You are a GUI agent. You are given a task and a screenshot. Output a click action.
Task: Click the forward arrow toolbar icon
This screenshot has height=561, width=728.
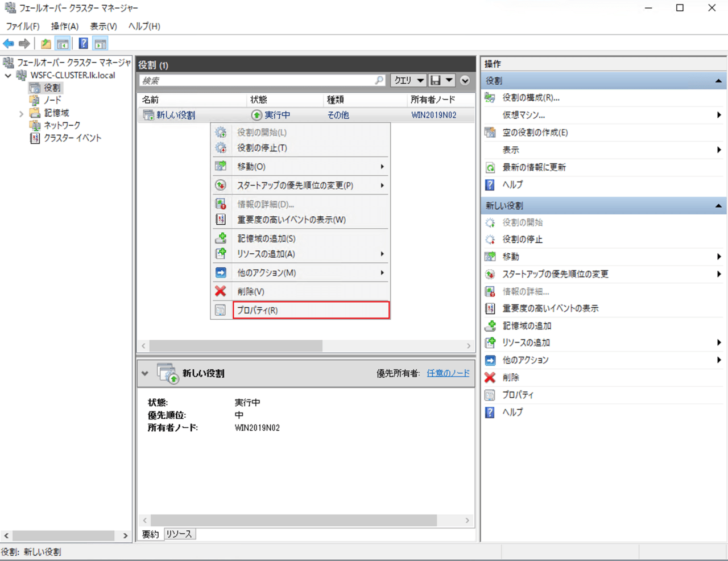[x=24, y=44]
